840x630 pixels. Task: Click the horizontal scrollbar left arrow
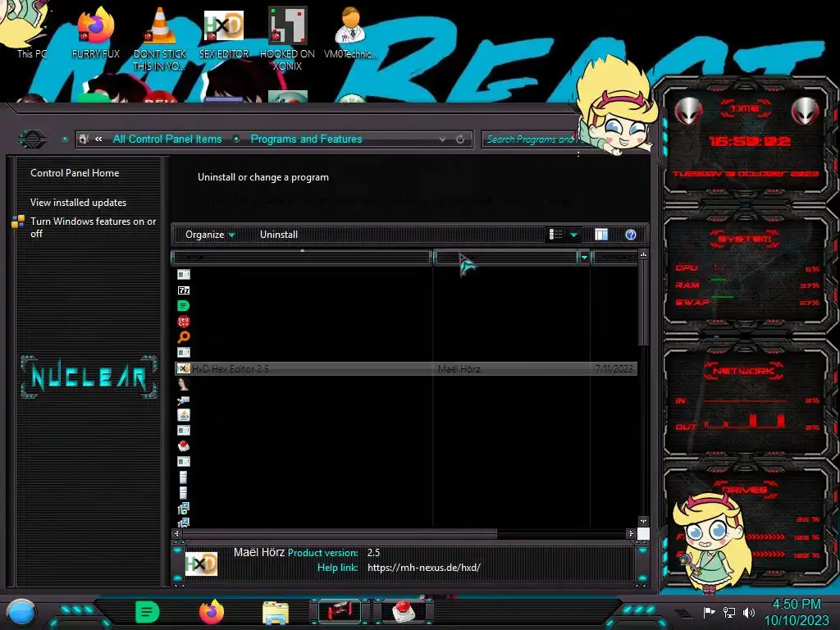click(x=177, y=533)
